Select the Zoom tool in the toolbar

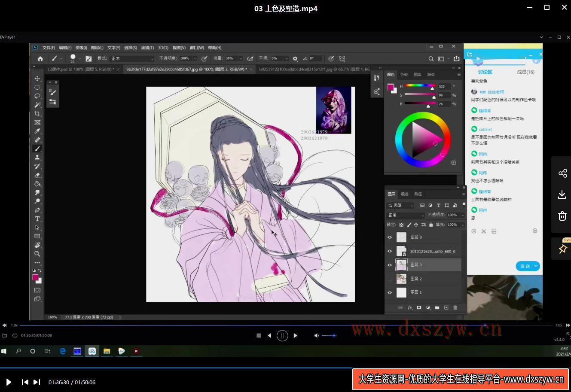37,254
